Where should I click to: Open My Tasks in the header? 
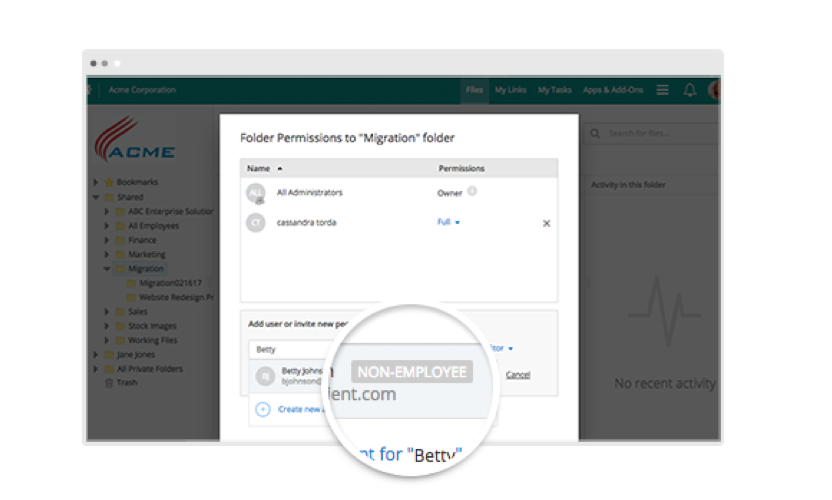[554, 90]
